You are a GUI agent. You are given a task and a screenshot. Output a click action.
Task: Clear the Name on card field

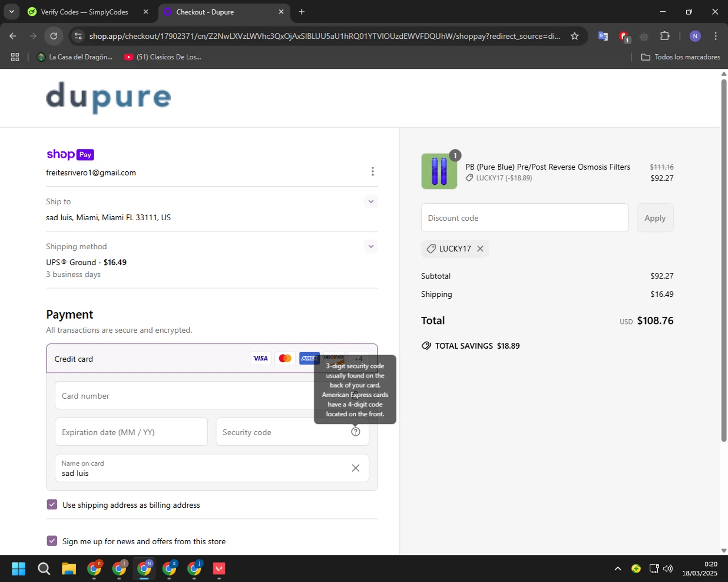[x=356, y=468]
